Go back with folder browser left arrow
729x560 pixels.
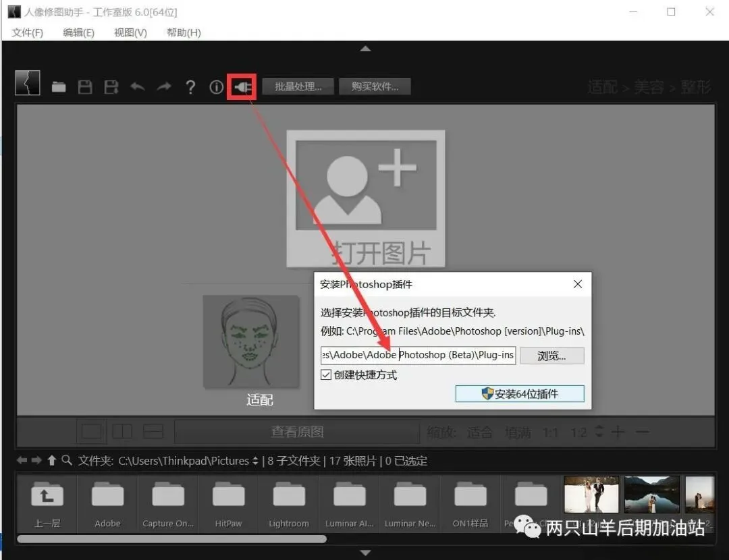click(x=22, y=460)
